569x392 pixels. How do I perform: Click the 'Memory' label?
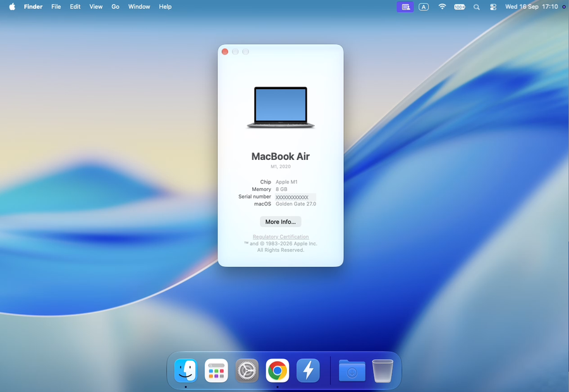click(261, 189)
